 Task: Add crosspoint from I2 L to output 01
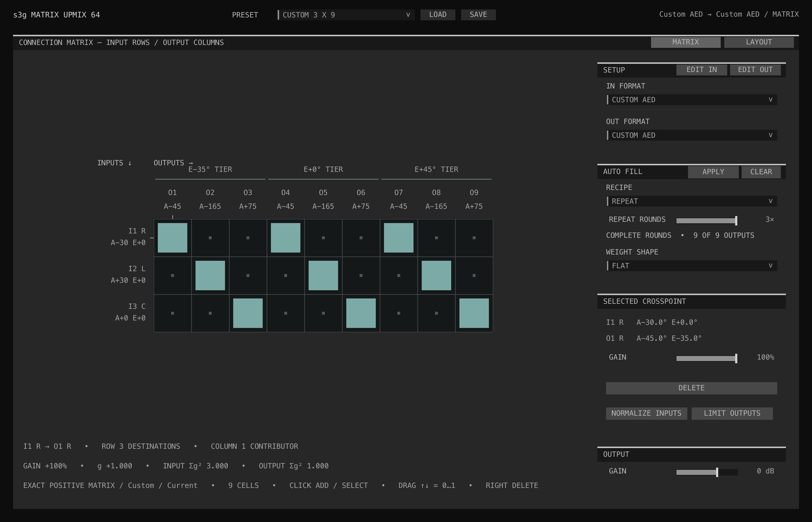(x=173, y=275)
